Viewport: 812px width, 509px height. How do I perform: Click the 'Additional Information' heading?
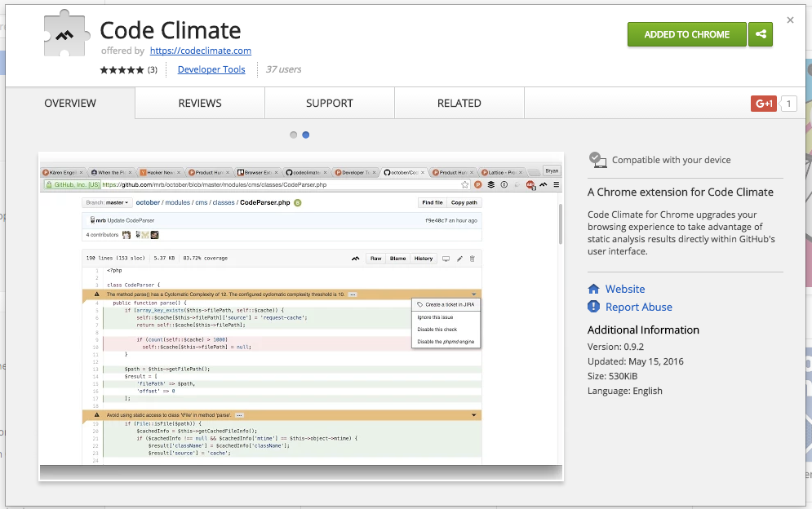pyautogui.click(x=643, y=330)
